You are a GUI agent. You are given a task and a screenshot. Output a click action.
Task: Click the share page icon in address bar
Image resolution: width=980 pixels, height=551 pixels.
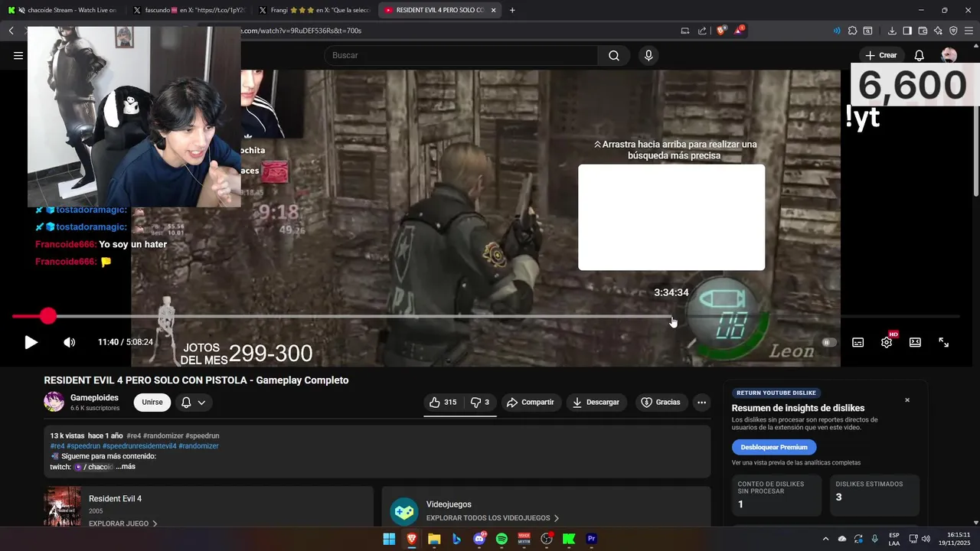[x=703, y=31]
